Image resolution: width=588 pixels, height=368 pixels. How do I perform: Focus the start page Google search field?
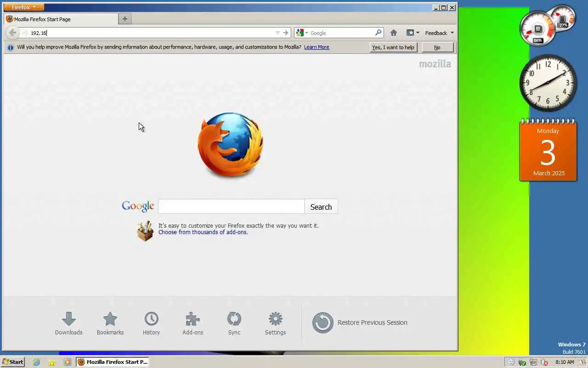(231, 207)
